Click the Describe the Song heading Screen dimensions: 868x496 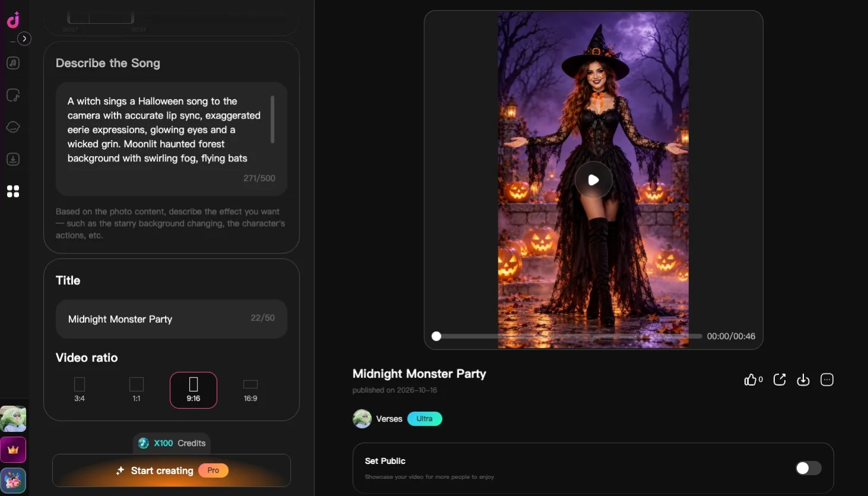point(108,63)
